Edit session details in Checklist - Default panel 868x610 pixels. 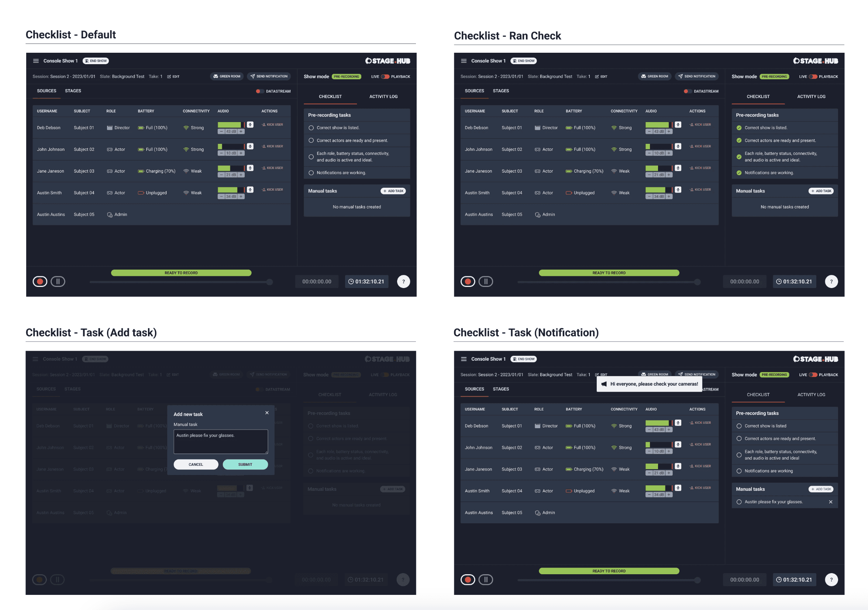click(x=173, y=77)
